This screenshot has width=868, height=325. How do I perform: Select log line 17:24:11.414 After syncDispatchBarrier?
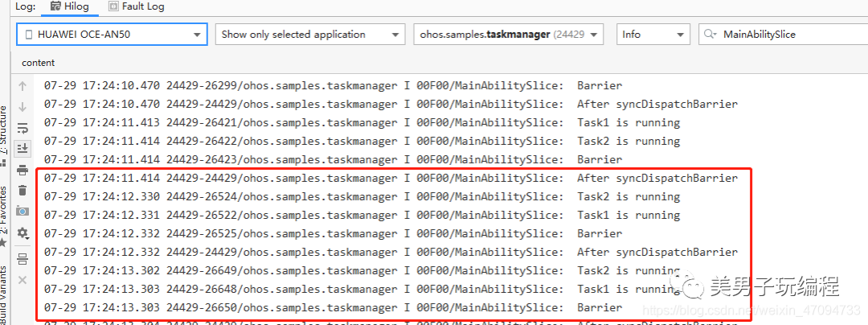[391, 179]
